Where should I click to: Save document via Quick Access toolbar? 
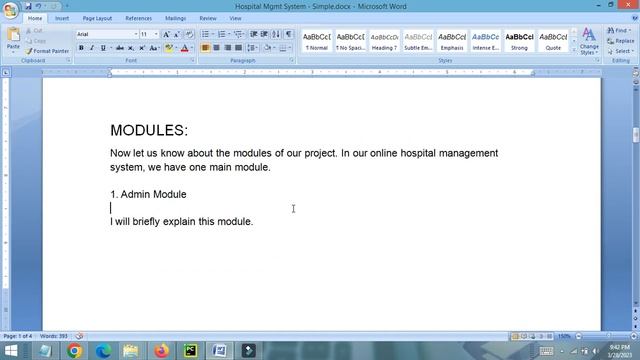28,6
